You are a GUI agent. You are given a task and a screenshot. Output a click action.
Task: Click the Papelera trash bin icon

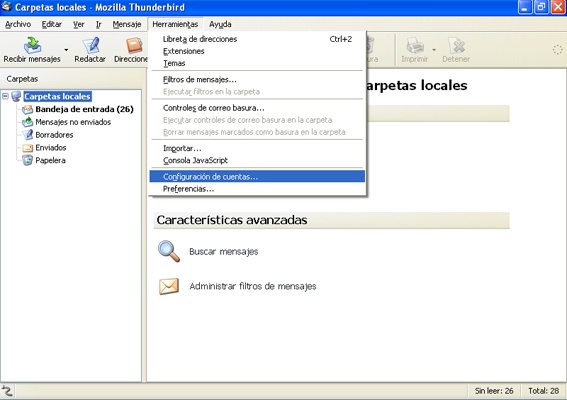[27, 160]
